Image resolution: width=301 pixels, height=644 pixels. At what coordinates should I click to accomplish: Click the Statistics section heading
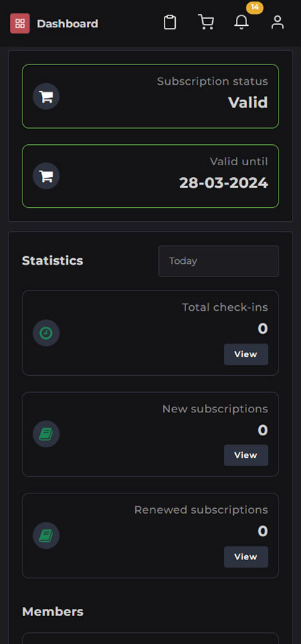(x=52, y=261)
